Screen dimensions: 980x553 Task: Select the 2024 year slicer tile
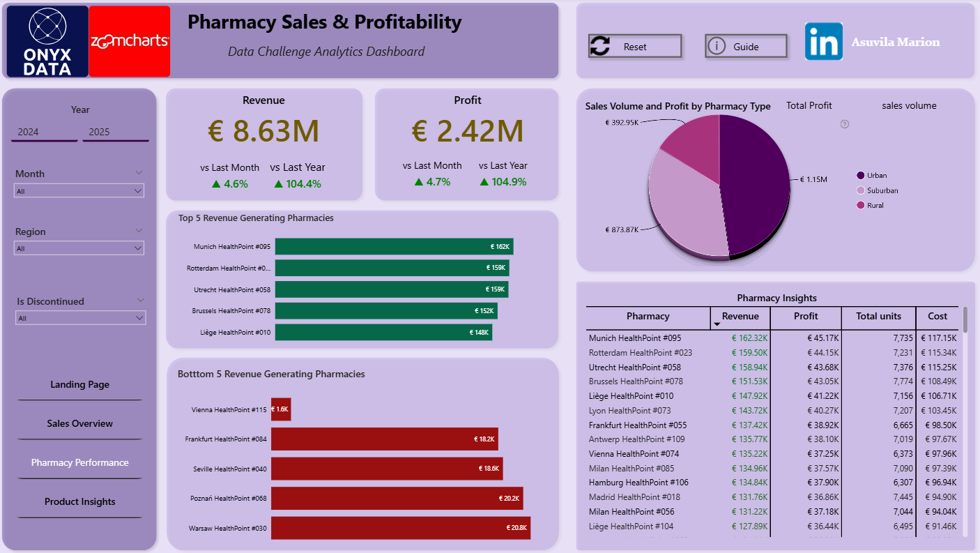click(44, 132)
